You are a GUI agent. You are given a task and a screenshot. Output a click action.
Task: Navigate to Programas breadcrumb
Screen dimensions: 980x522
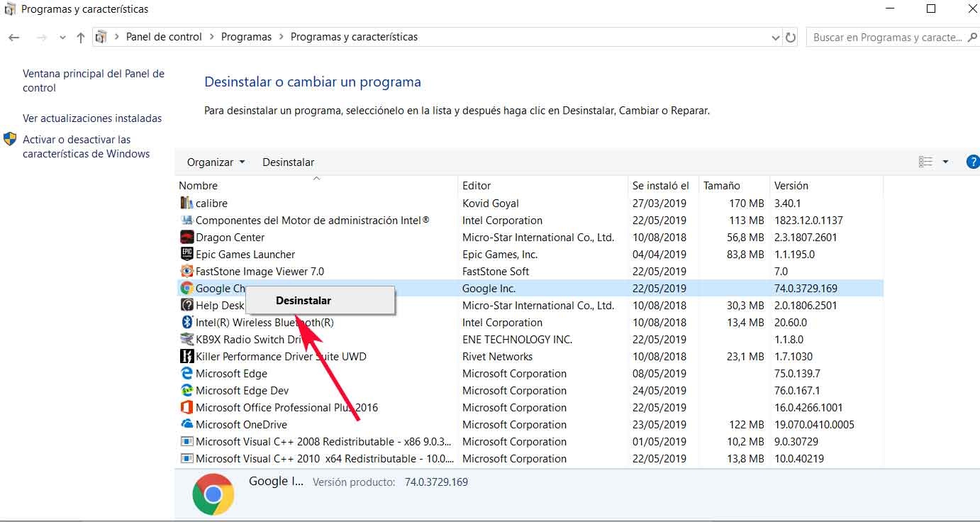click(x=246, y=37)
